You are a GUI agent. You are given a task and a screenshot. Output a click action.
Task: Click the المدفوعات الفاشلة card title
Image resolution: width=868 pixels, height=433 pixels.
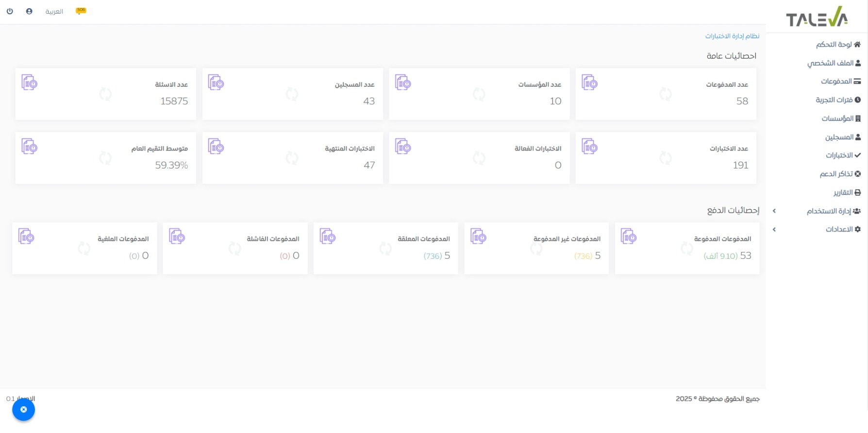click(273, 239)
